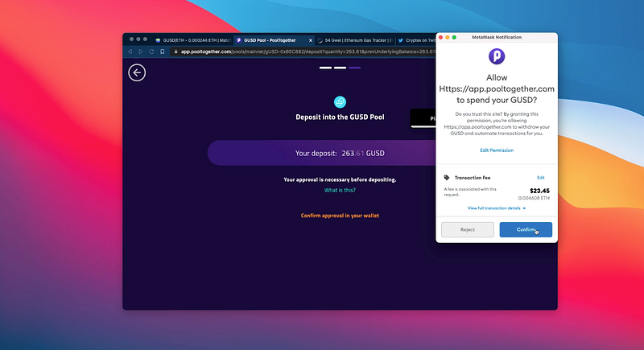Click the back arrow circle on PoolTogether page
Screen dimensions: 644x350
[137, 72]
